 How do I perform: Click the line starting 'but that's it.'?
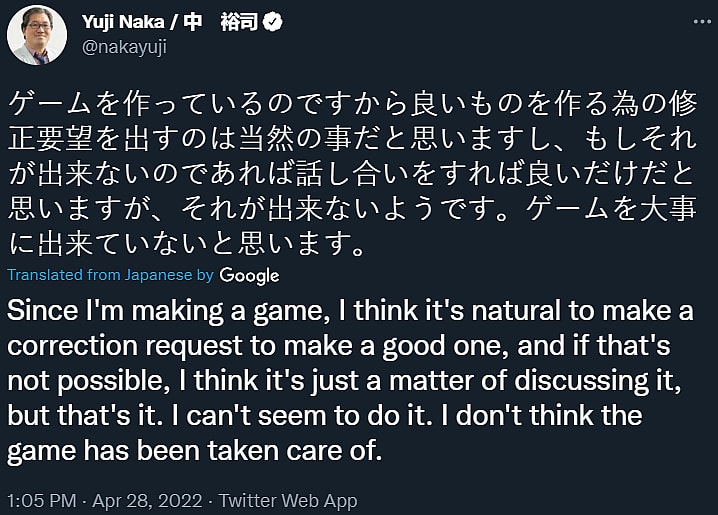point(325,415)
